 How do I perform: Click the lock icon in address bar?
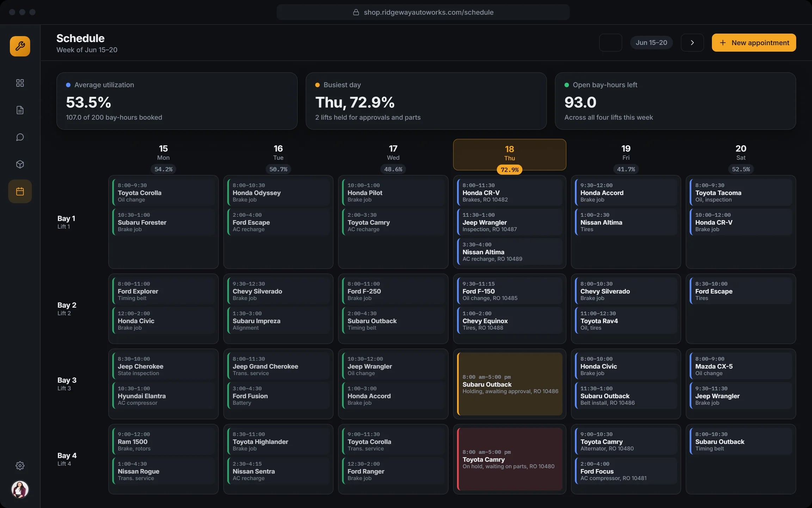[x=356, y=12]
